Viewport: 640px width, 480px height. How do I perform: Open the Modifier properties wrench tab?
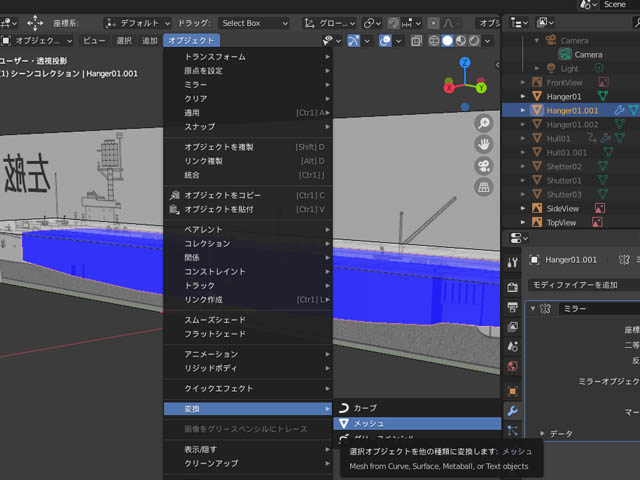[x=513, y=411]
